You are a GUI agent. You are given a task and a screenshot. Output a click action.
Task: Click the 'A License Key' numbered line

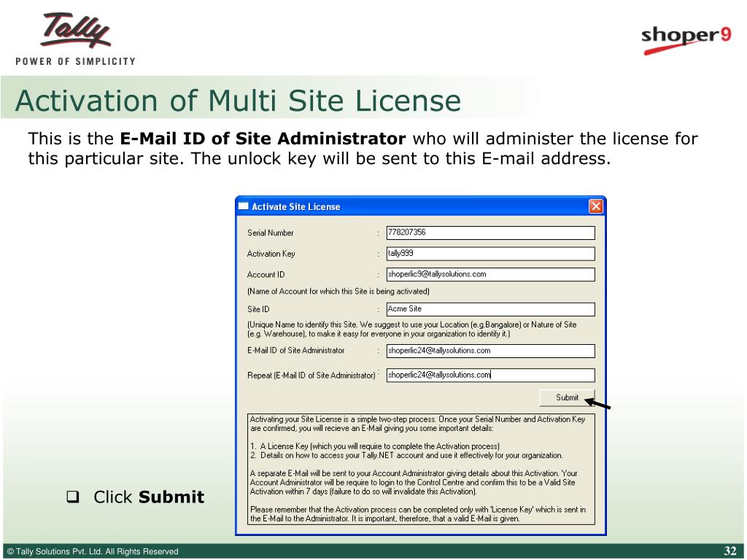pyautogui.click(x=375, y=446)
